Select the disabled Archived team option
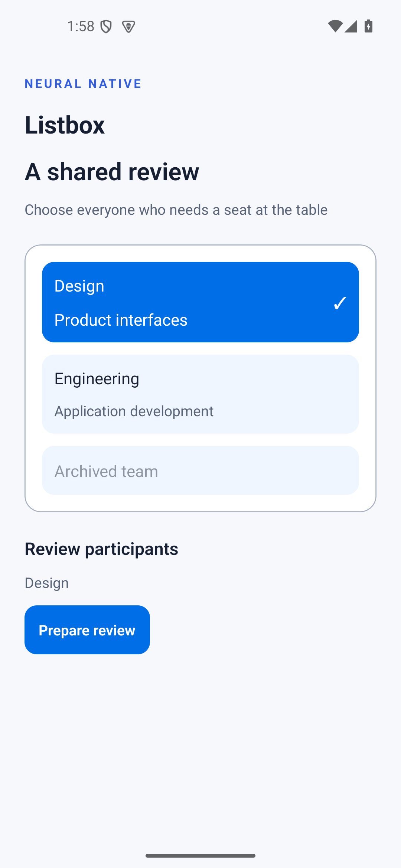 [x=200, y=470]
